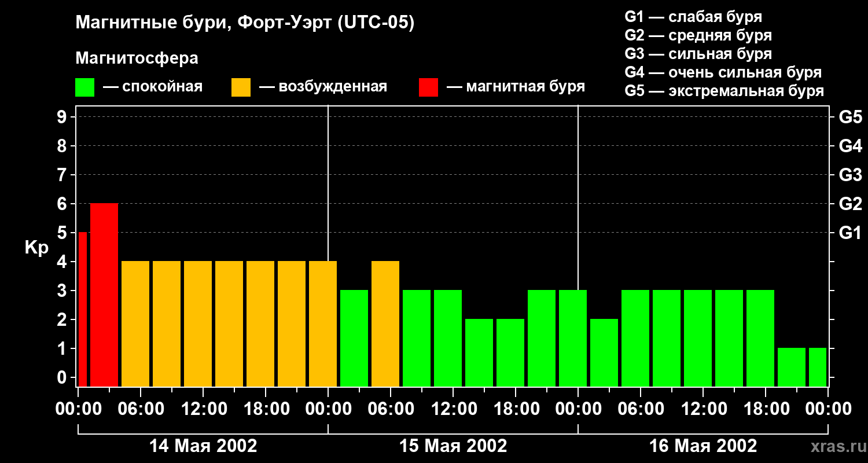This screenshot has width=868, height=463.
Task: Click the '06:00' time label above 16 Мая
Action: click(x=641, y=409)
